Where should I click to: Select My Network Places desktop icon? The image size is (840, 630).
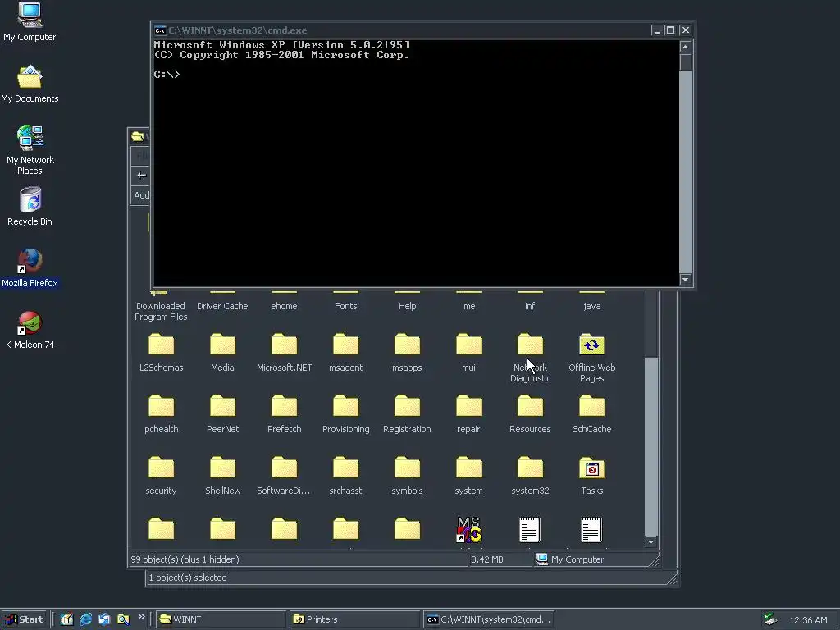pyautogui.click(x=30, y=149)
